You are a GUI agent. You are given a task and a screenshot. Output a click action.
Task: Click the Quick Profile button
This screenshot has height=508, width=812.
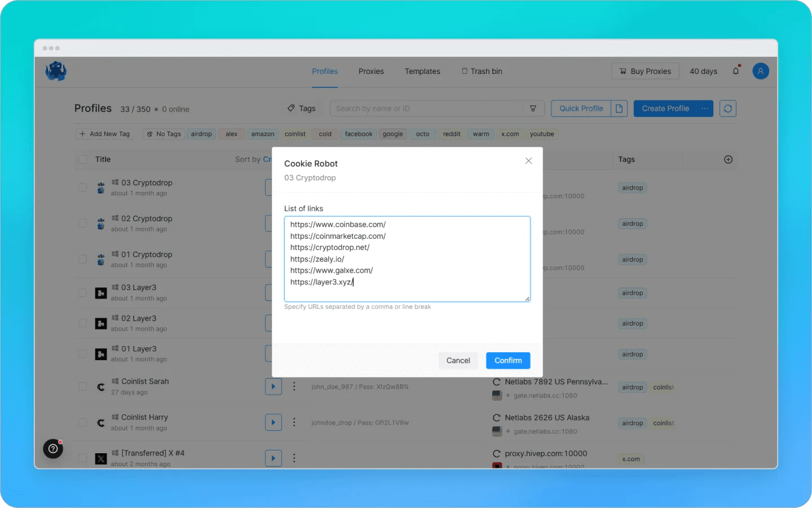581,108
